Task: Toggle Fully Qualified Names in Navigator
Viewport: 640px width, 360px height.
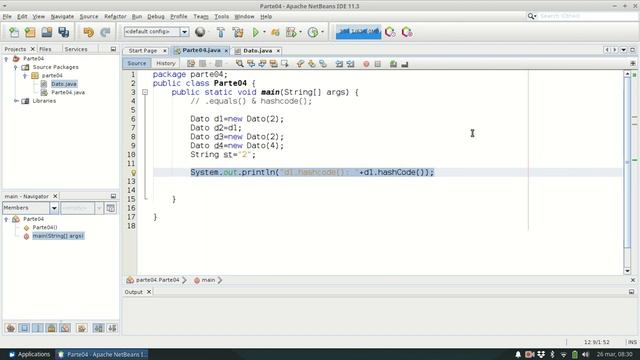Action: [x=82, y=328]
